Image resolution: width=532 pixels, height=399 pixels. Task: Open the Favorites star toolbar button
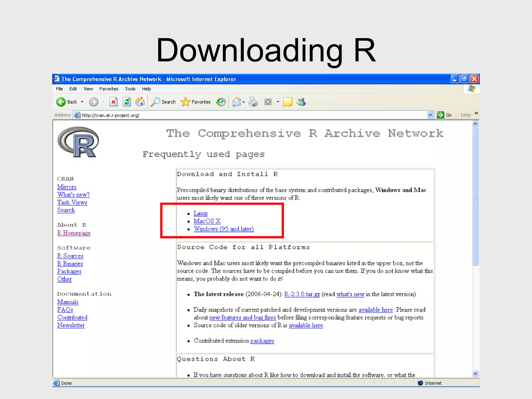coord(195,102)
